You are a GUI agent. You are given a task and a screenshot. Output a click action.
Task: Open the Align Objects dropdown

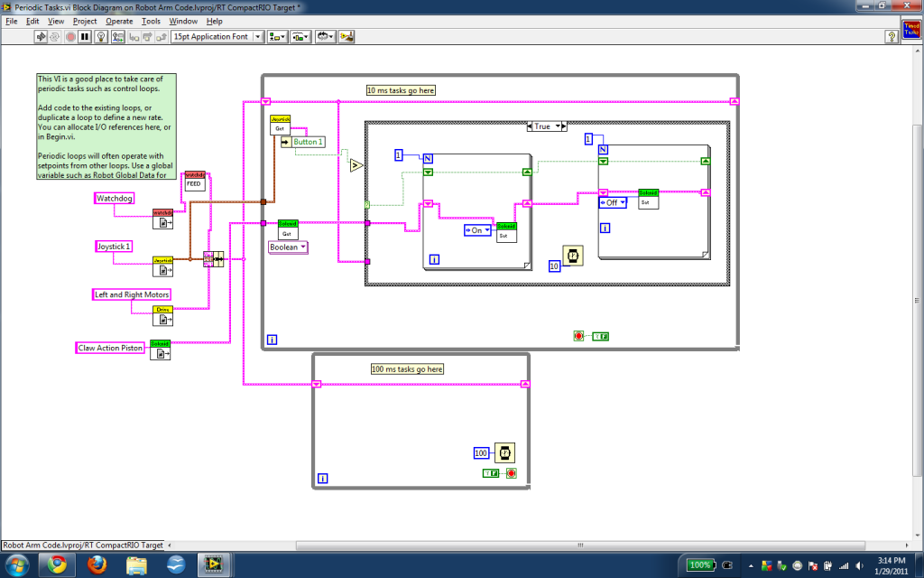pyautogui.click(x=277, y=37)
